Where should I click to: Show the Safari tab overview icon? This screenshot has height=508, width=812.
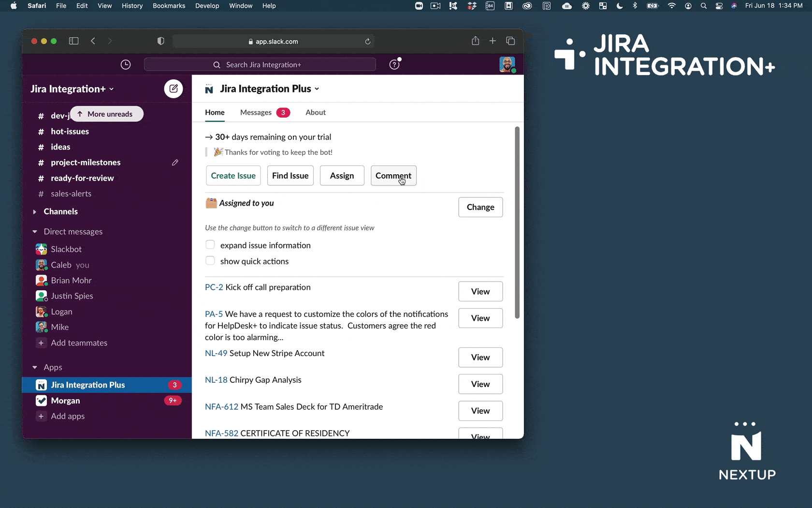pyautogui.click(x=510, y=41)
